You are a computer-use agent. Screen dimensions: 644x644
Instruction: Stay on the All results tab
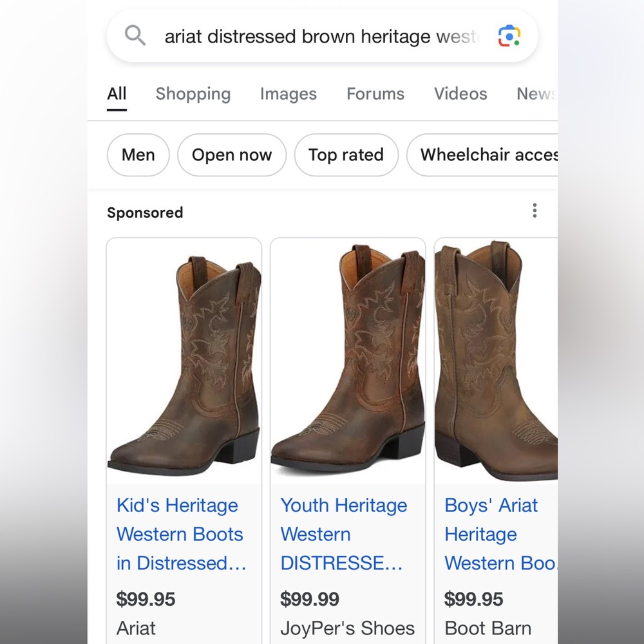pos(116,94)
